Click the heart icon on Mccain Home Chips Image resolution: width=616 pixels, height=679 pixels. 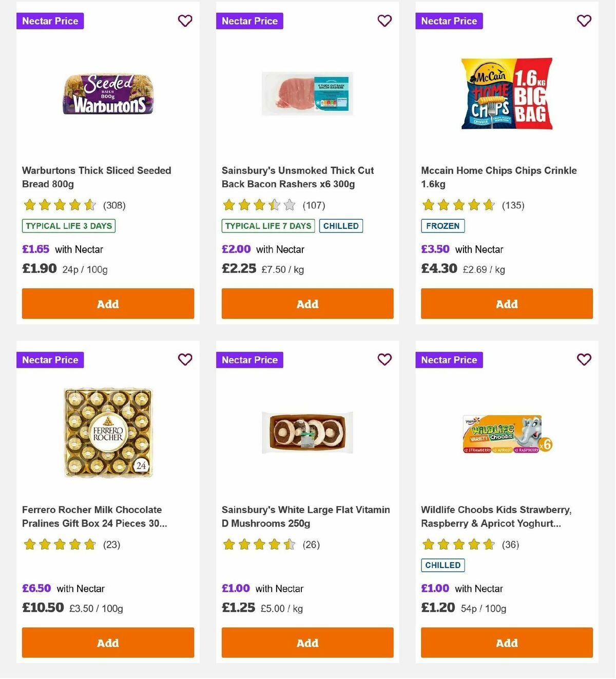pos(584,21)
